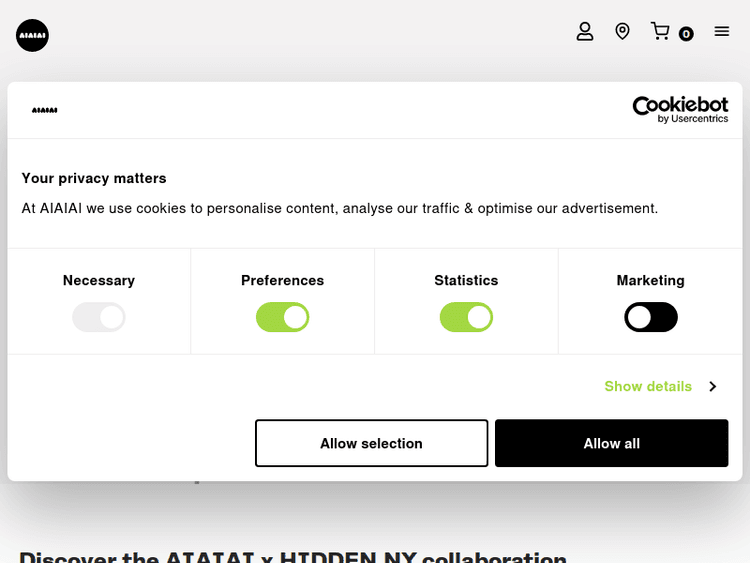Click the cart item count badge

pyautogui.click(x=686, y=34)
